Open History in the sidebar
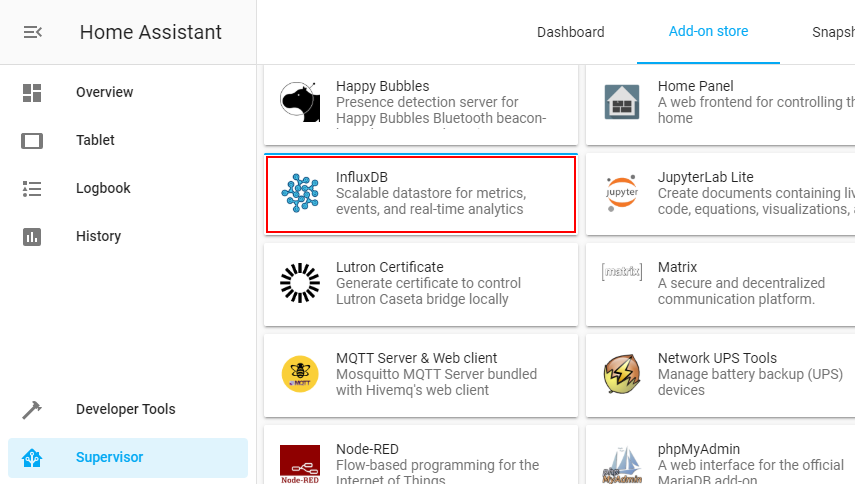The image size is (855, 484). pos(99,236)
